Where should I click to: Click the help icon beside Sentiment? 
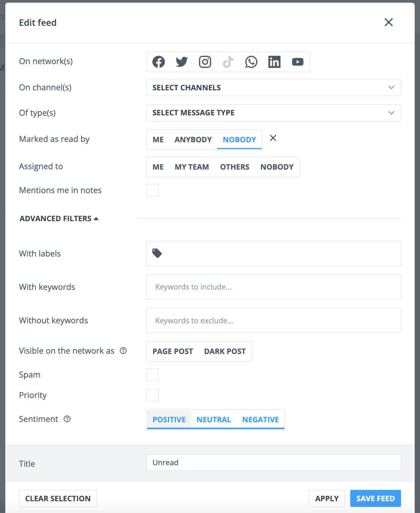67,419
